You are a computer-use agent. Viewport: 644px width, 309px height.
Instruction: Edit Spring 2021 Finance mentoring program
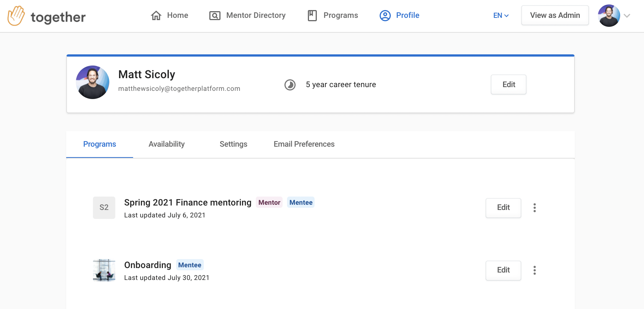pos(503,208)
